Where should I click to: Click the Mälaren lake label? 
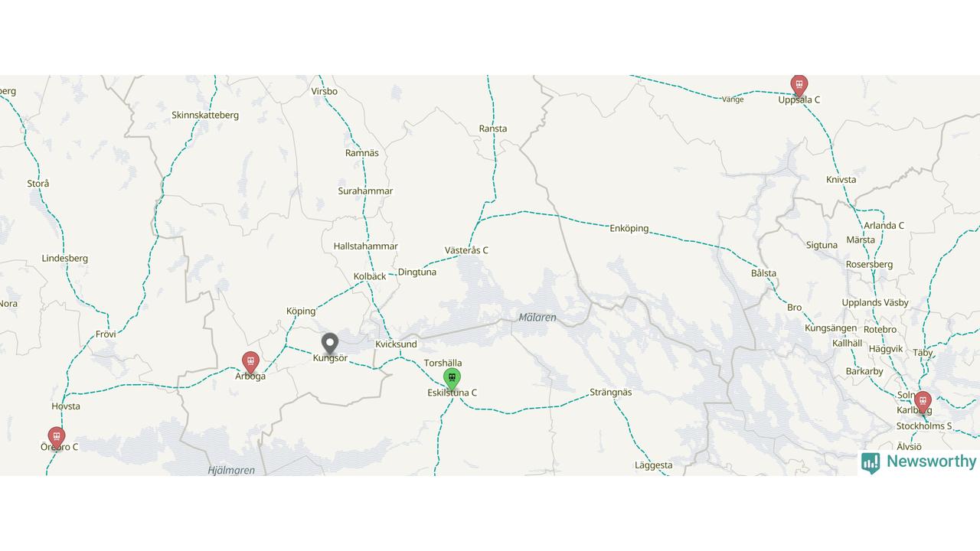click(x=537, y=317)
